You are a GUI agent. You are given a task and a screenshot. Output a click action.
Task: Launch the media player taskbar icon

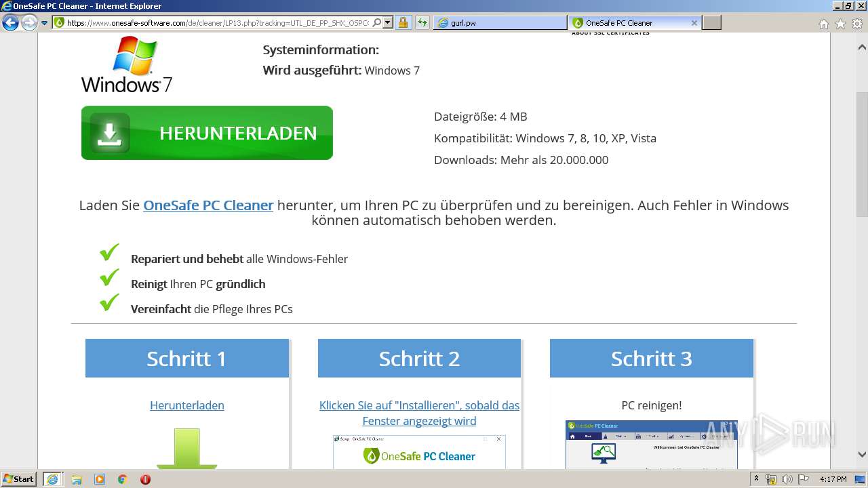(x=100, y=479)
